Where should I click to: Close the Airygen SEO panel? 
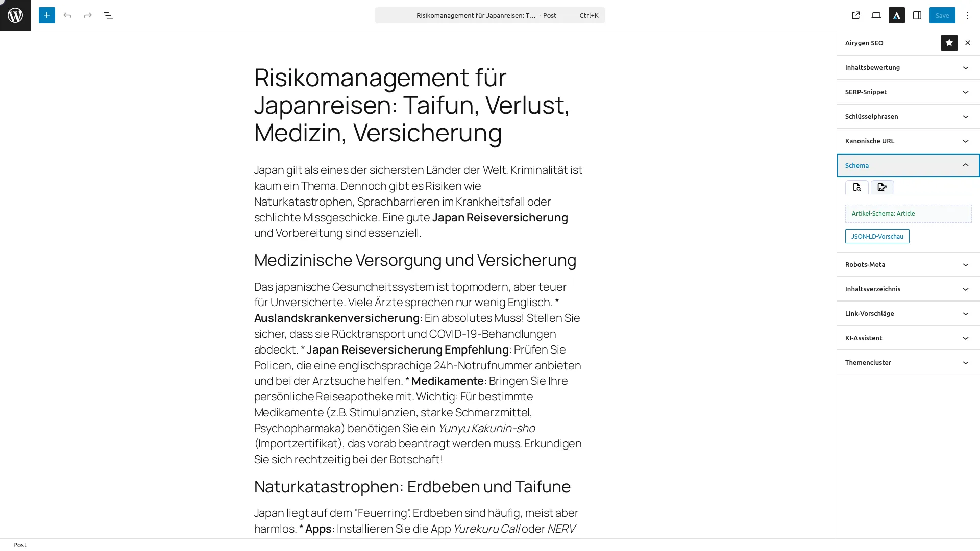coord(968,43)
